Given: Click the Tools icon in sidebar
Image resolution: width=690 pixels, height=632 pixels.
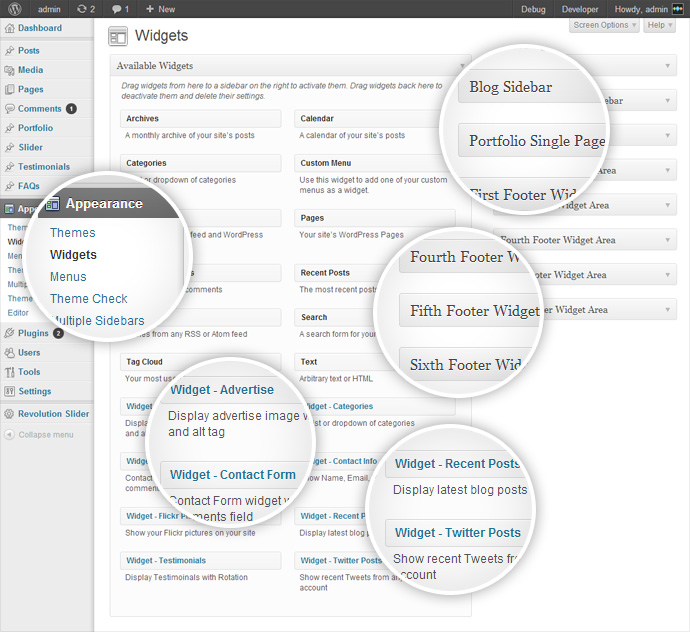Looking at the screenshot, I should pos(9,372).
